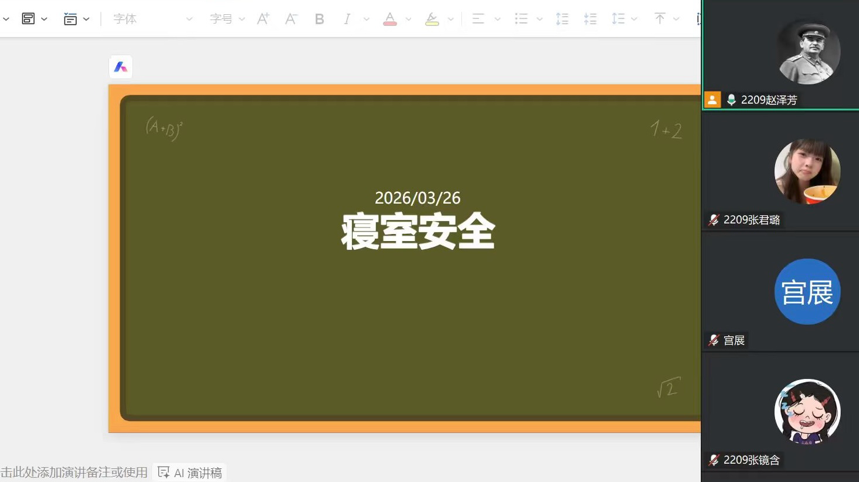The image size is (859, 482).
Task: Select the 寝室安全 title on the slide
Action: (x=418, y=232)
